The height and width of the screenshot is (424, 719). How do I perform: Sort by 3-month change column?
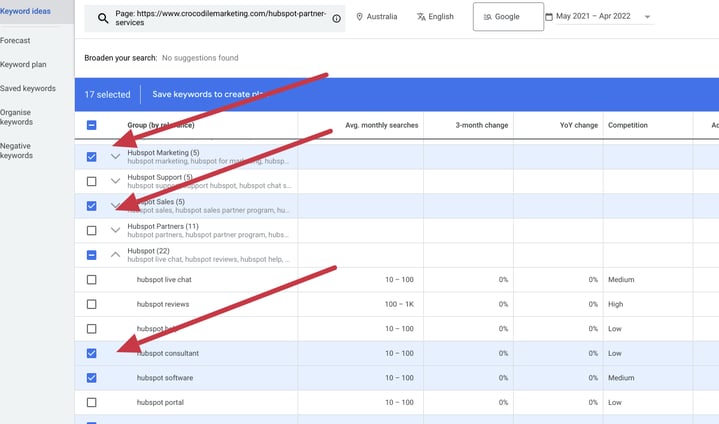481,125
